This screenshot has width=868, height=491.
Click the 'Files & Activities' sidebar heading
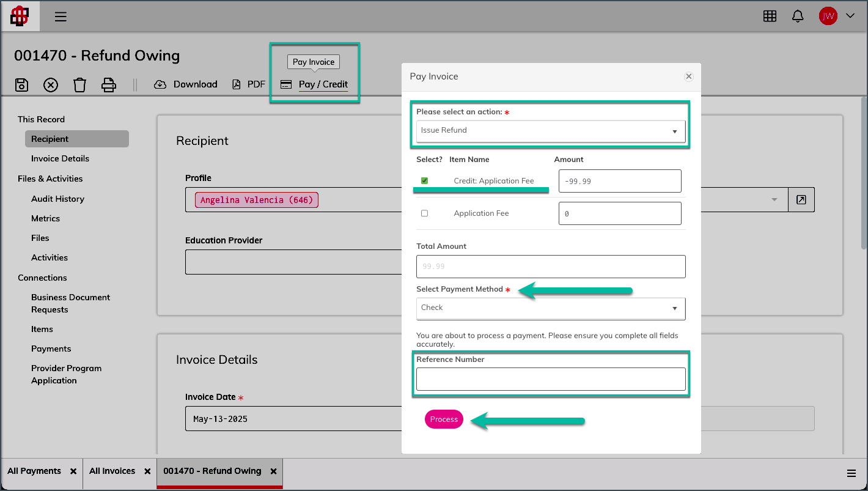[50, 179]
